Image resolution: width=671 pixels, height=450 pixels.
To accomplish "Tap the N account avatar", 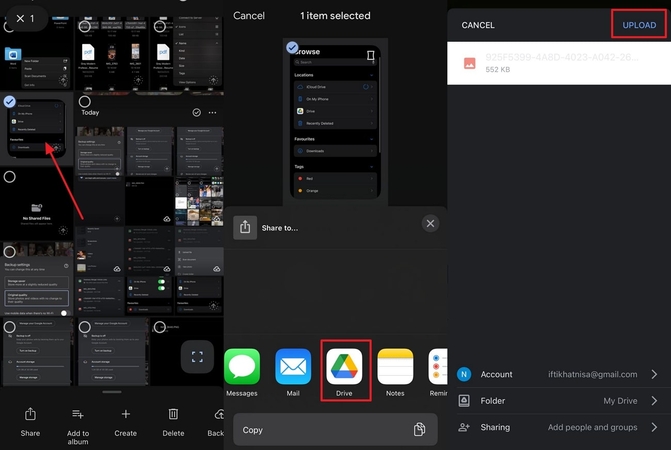I will pos(464,374).
